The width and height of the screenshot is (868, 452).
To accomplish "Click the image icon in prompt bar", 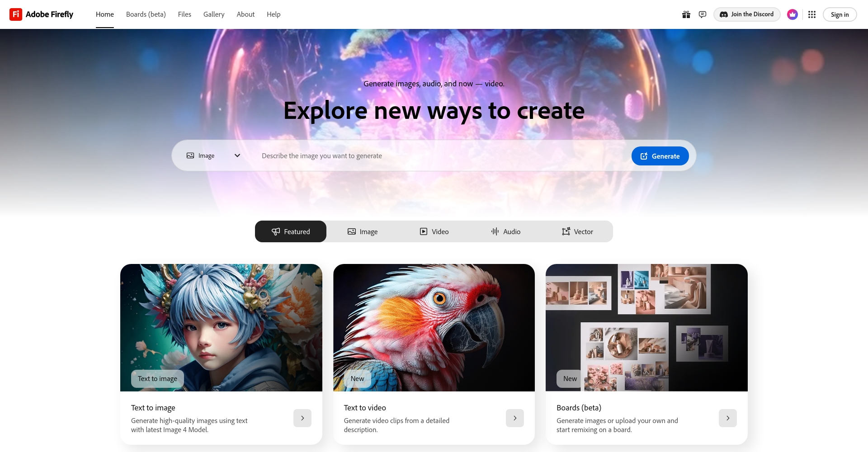I will [190, 155].
